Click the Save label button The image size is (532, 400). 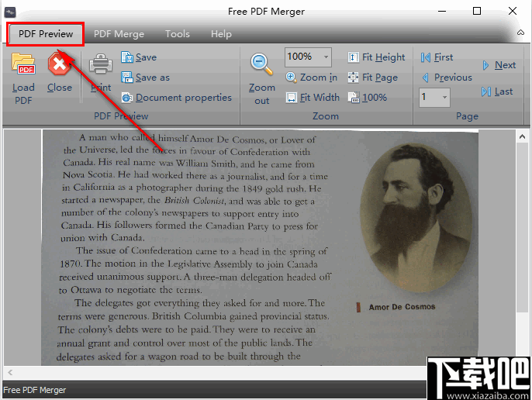(147, 57)
